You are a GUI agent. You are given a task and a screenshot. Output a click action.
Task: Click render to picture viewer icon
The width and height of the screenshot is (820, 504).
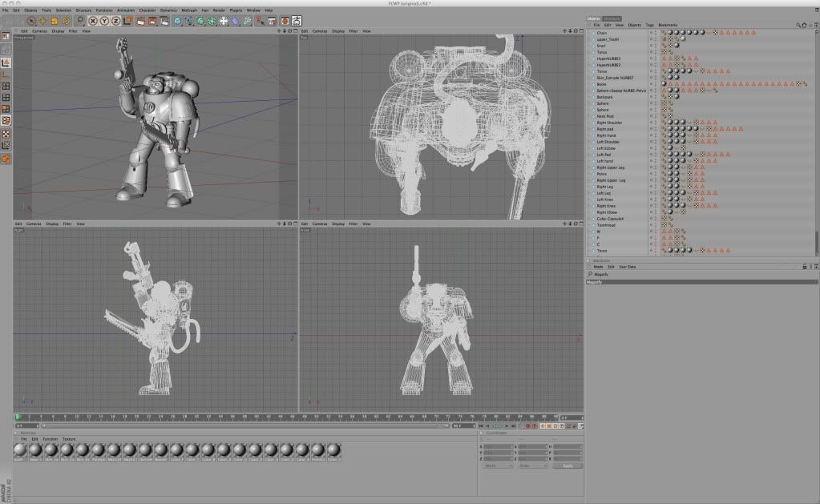click(x=152, y=21)
